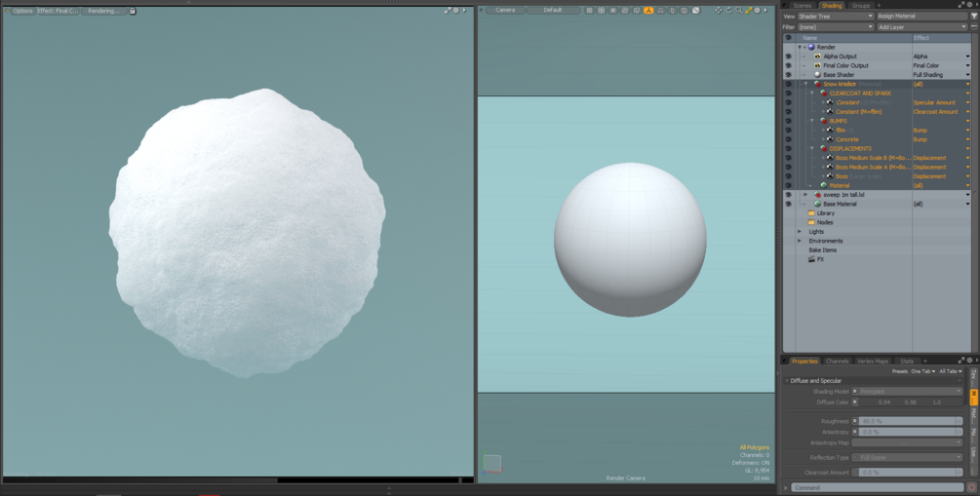The image size is (980, 496).
Task: Toggle visibility of DISPLACEMENTS group
Action: click(x=788, y=149)
